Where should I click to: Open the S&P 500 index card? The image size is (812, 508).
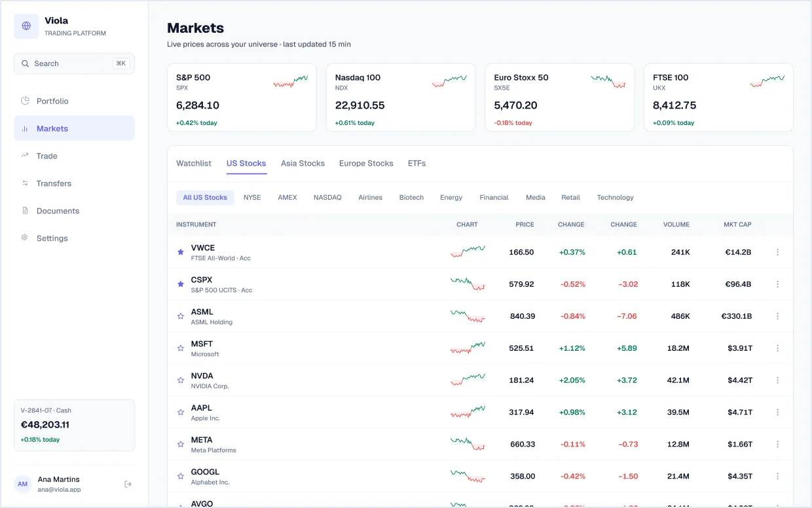(x=242, y=98)
